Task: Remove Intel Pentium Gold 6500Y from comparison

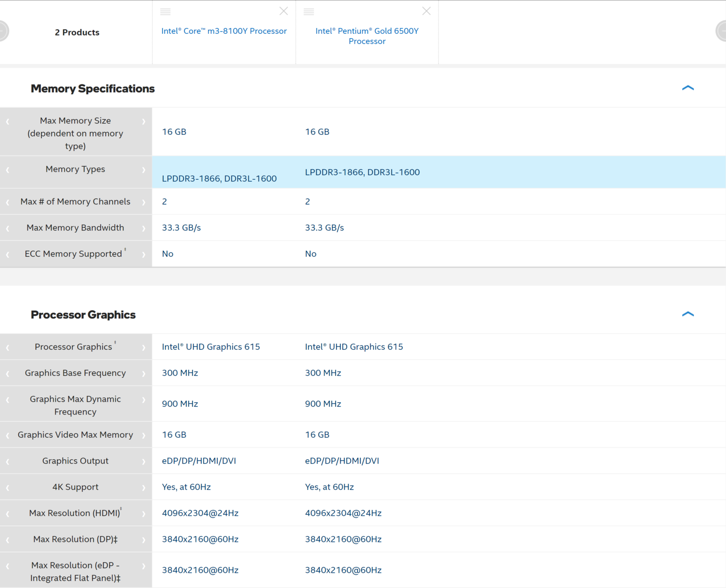Action: click(426, 11)
